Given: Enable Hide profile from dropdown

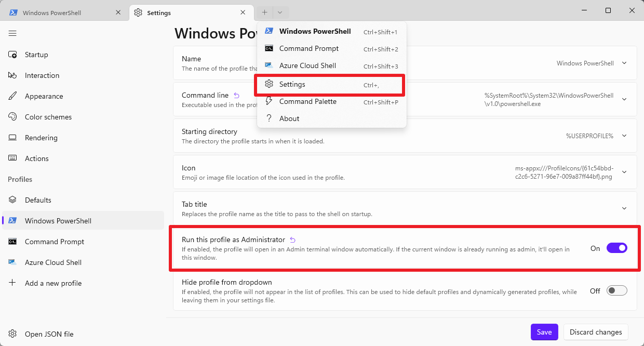Looking at the screenshot, I should (x=616, y=290).
